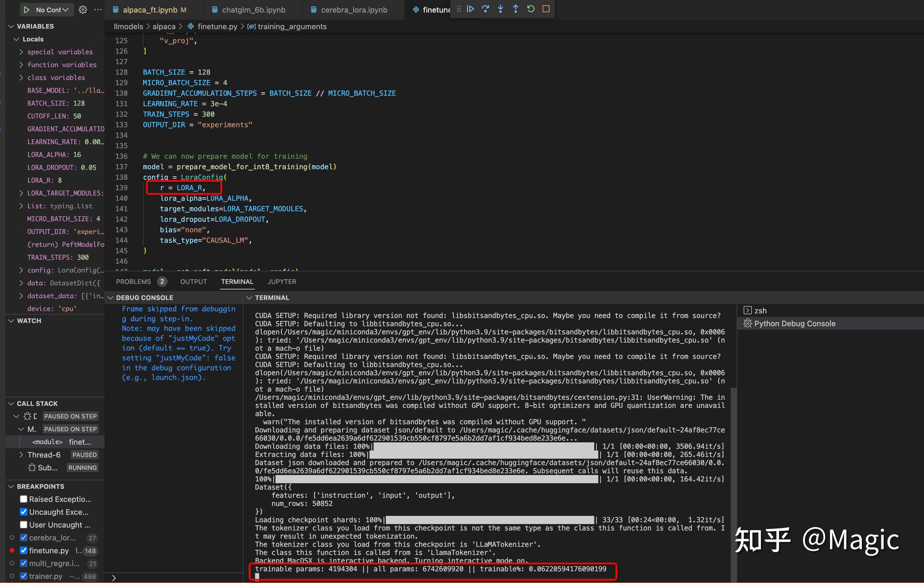Start debugging with the green play icon
Screen dimensions: 924x583
(27, 10)
